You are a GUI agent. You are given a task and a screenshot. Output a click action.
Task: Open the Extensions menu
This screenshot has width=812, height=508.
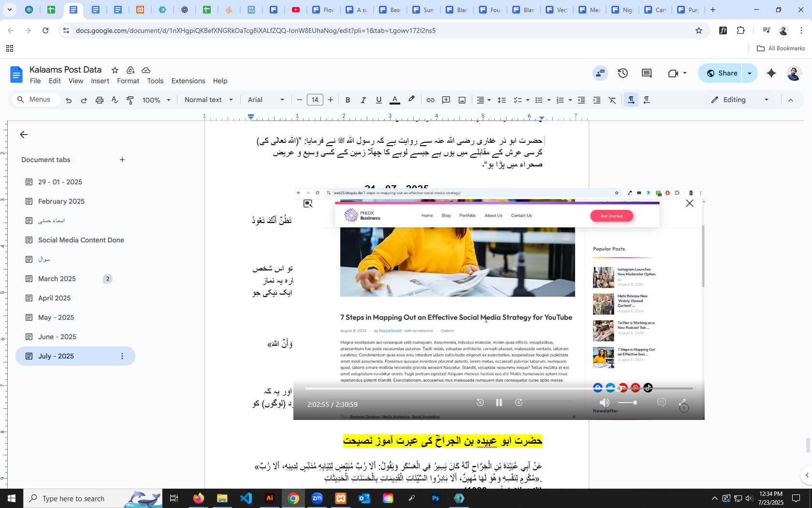point(188,81)
